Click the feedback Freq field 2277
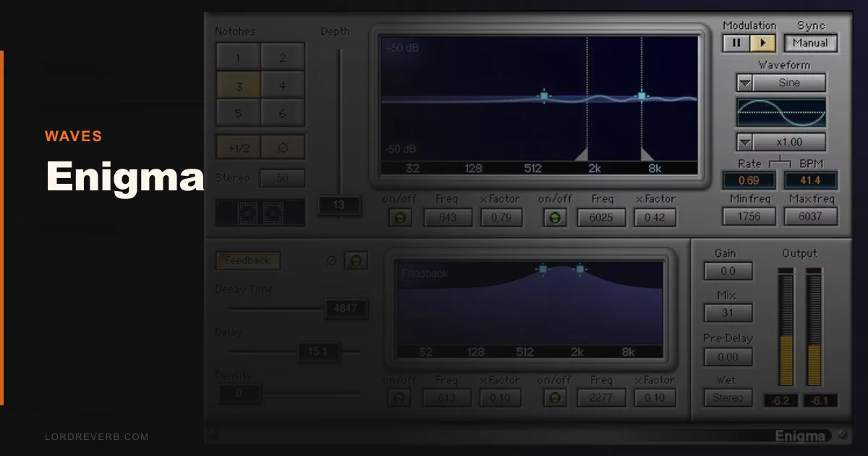 [601, 397]
